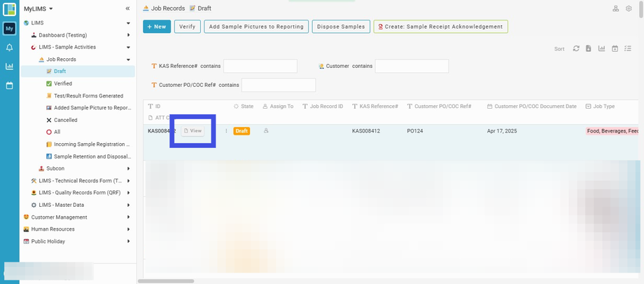
Task: Expand Dashboard (Testing) arrow
Action: pyautogui.click(x=128, y=35)
